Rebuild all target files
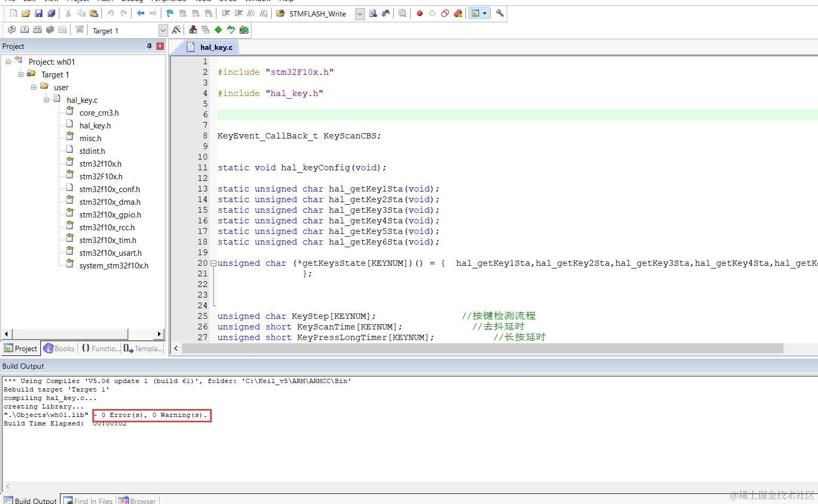The image size is (818, 504). tap(37, 30)
